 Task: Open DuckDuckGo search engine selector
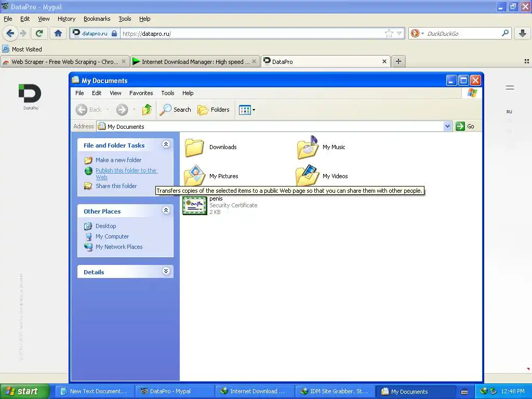coord(417,33)
